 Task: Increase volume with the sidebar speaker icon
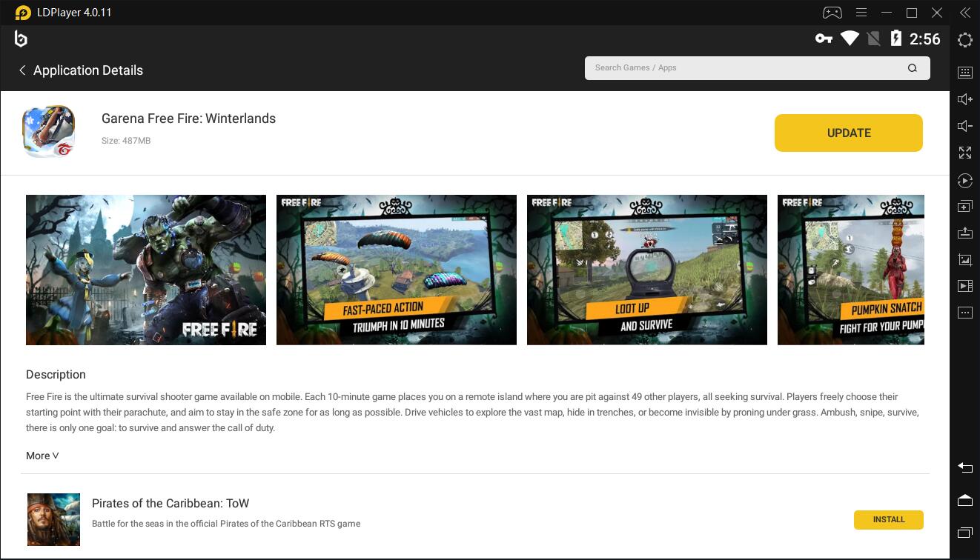click(x=964, y=99)
